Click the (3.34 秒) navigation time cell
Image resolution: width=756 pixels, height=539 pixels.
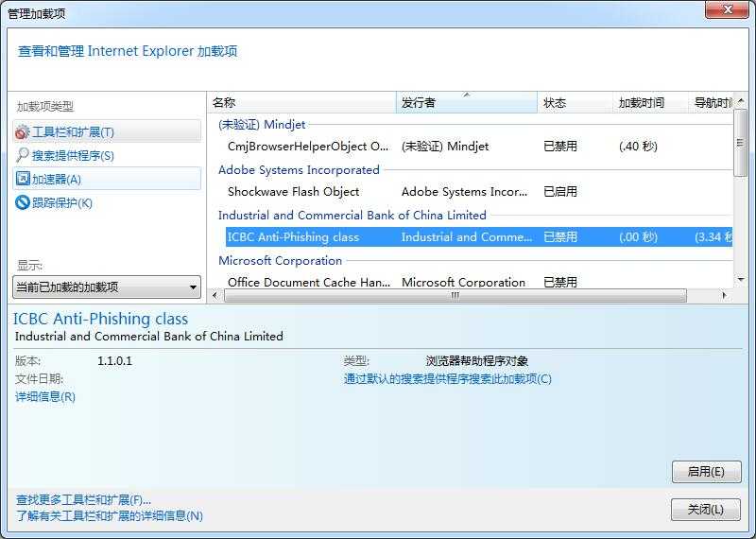tap(713, 237)
